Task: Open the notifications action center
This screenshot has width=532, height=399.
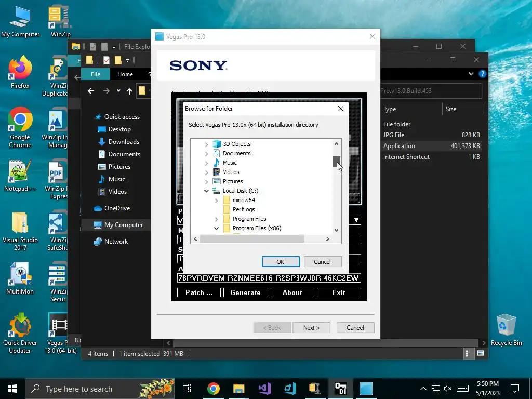Action: 515,389
